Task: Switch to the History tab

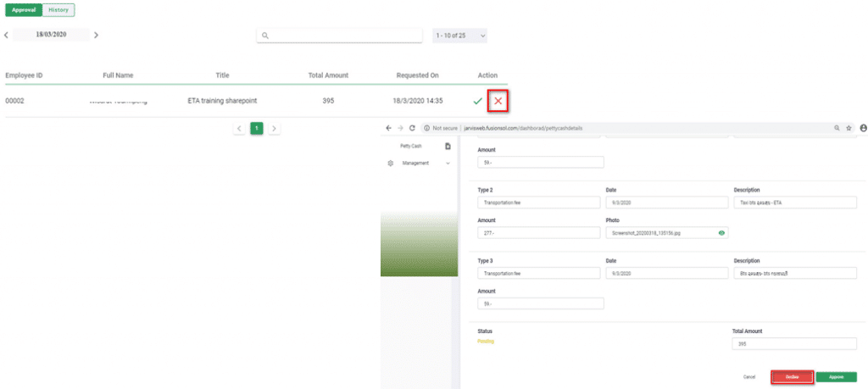Action: (x=58, y=10)
